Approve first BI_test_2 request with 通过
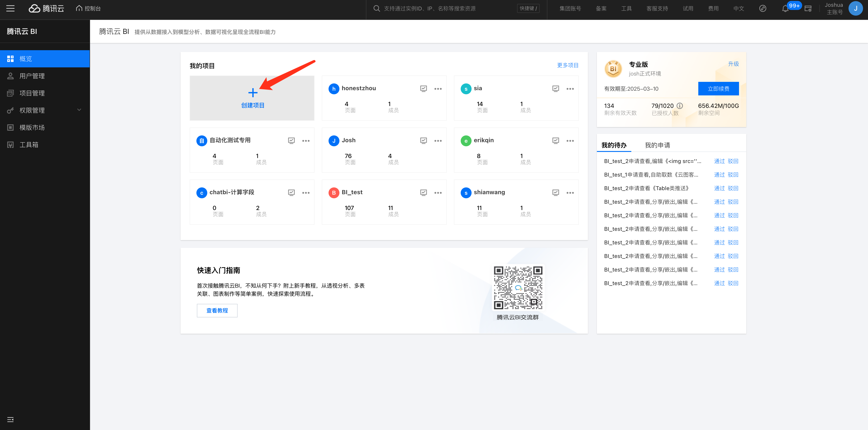Screen dimensions: 868x430 [x=719, y=161]
